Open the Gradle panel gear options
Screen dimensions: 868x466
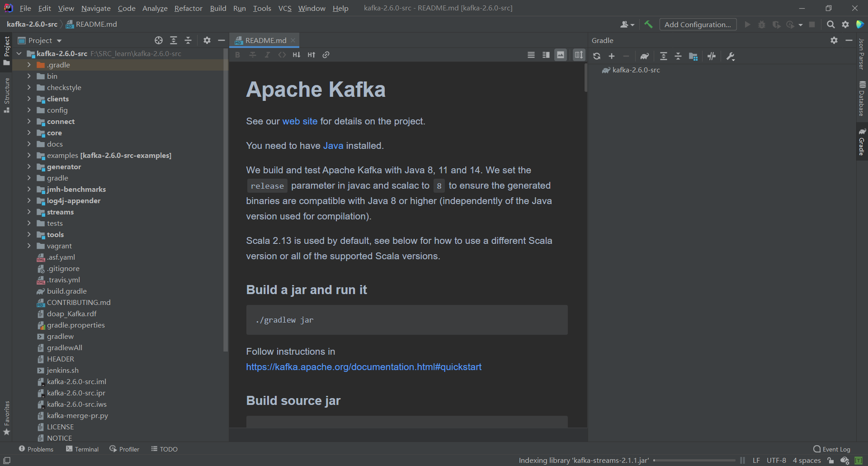coord(834,40)
